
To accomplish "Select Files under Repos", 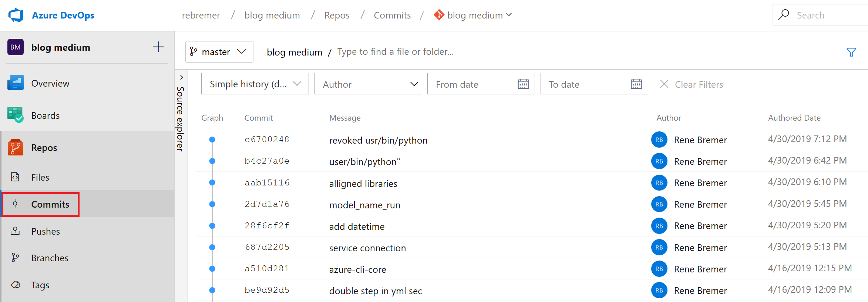I will pyautogui.click(x=40, y=177).
